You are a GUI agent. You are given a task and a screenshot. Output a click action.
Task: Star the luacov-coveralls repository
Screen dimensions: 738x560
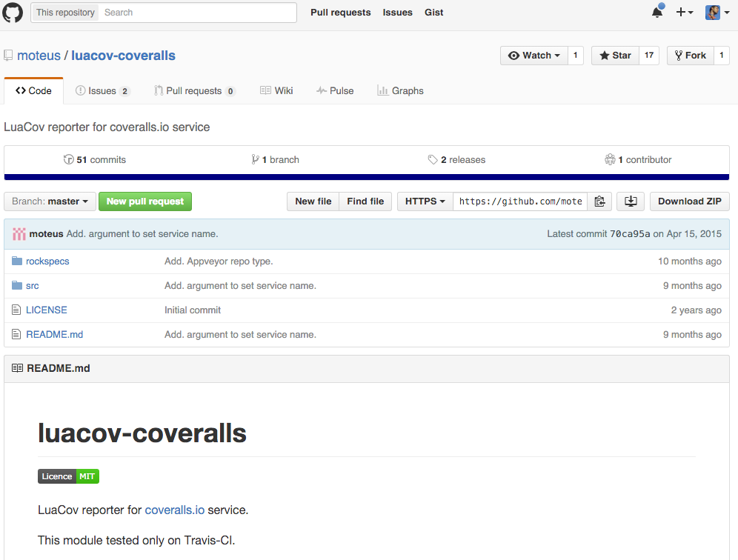pos(614,55)
